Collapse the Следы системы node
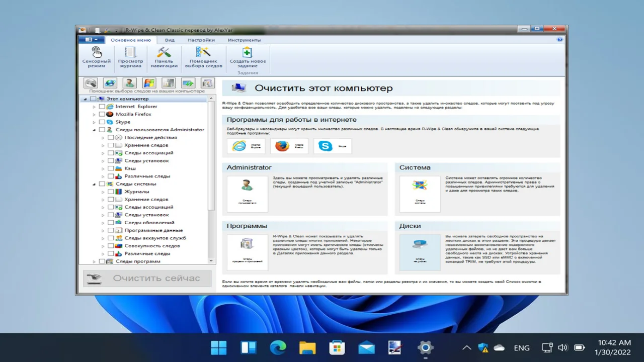The width and height of the screenshot is (644, 362). [x=94, y=184]
